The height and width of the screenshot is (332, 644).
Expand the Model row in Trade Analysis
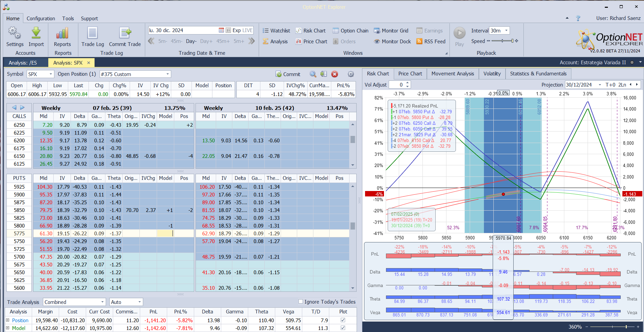pyautogui.click(x=8, y=328)
